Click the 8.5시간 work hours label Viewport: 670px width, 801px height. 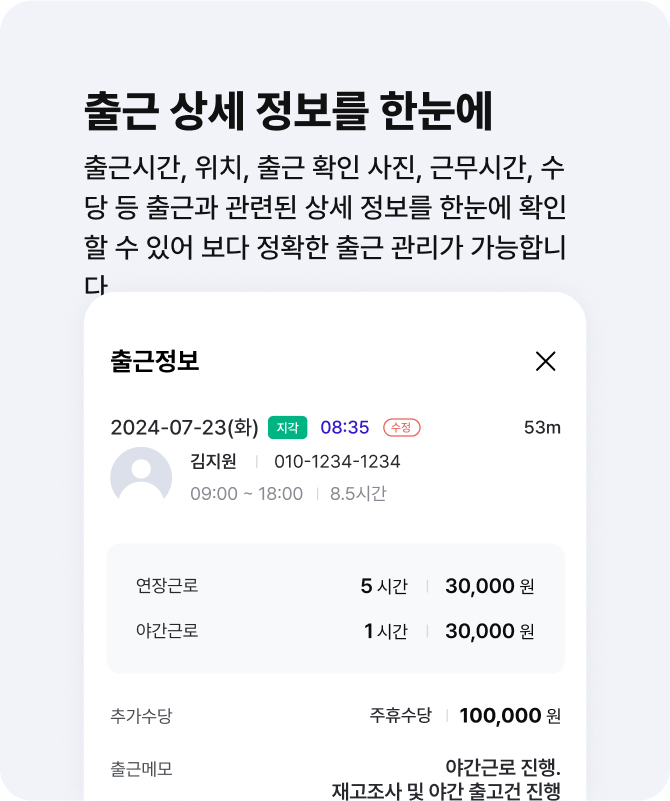(358, 494)
